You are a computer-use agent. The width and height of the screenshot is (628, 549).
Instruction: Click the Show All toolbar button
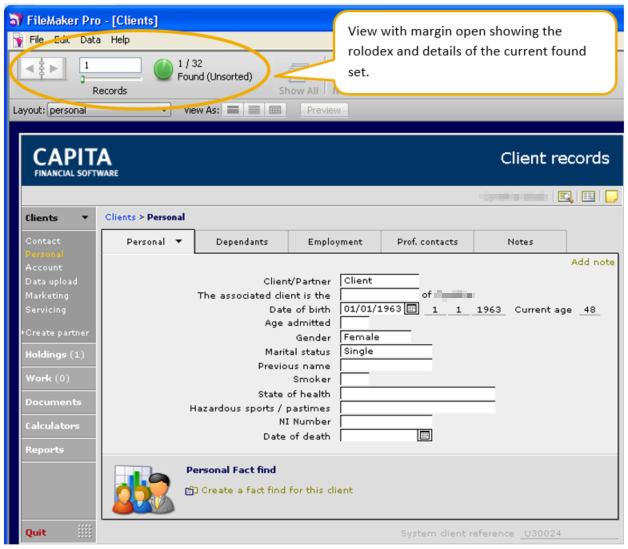tap(299, 80)
